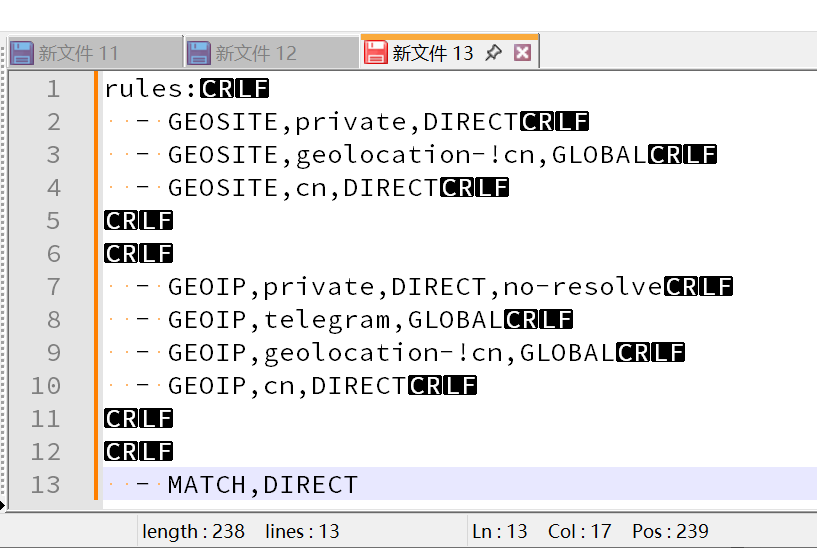Switch to the 新文件 11 tab

78,53
